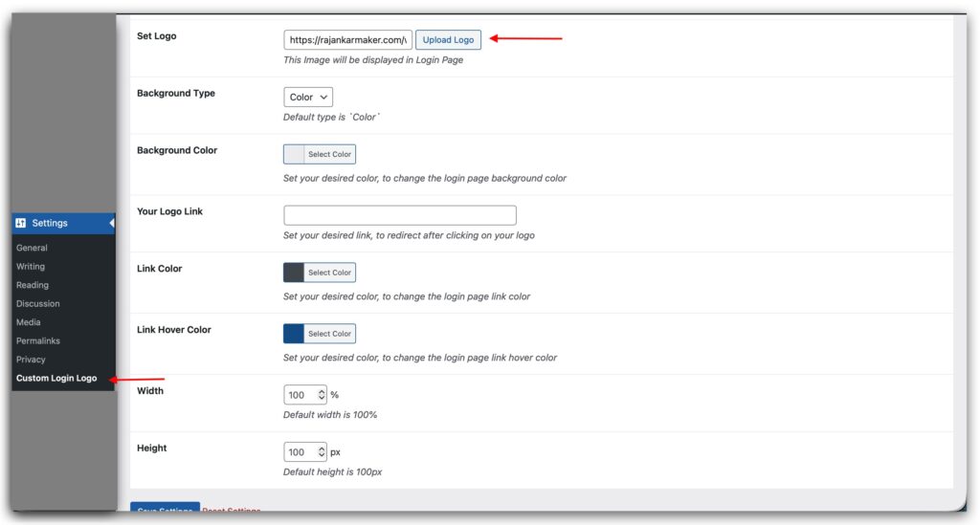
Task: Click the Upload Logo button
Action: click(x=448, y=39)
